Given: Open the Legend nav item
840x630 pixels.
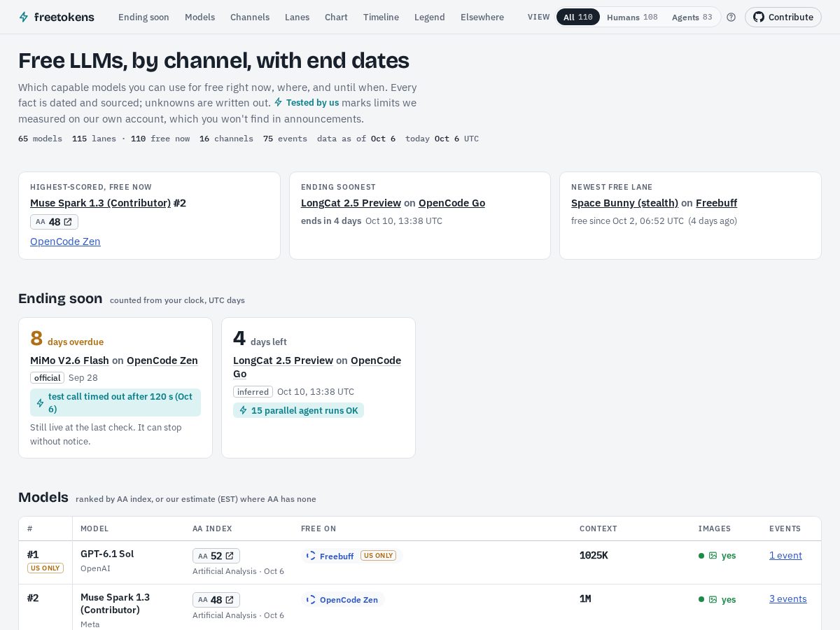Looking at the screenshot, I should [430, 17].
